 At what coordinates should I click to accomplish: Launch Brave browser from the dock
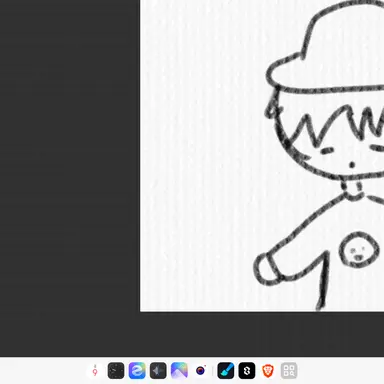pos(268,371)
